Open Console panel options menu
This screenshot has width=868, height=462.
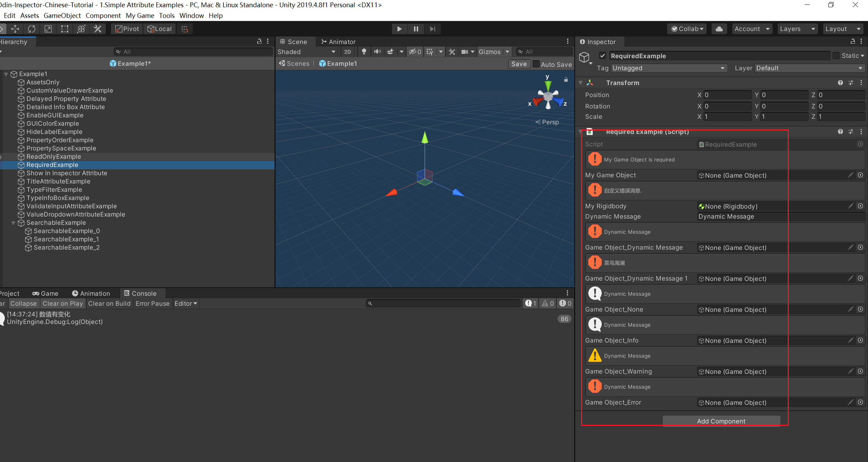[x=567, y=293]
